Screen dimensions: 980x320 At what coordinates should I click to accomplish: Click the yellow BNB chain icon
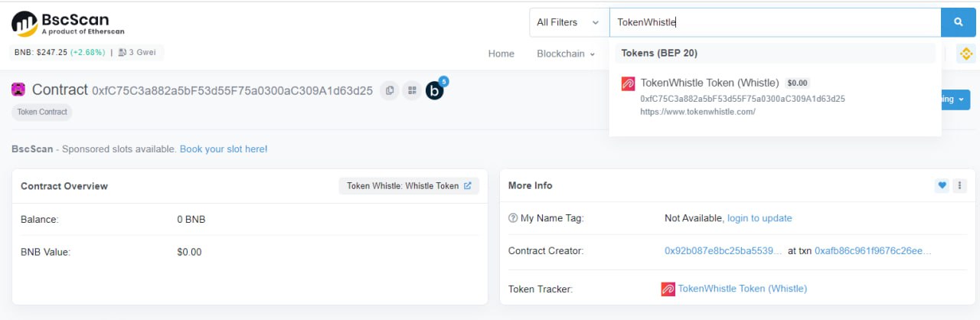[965, 54]
